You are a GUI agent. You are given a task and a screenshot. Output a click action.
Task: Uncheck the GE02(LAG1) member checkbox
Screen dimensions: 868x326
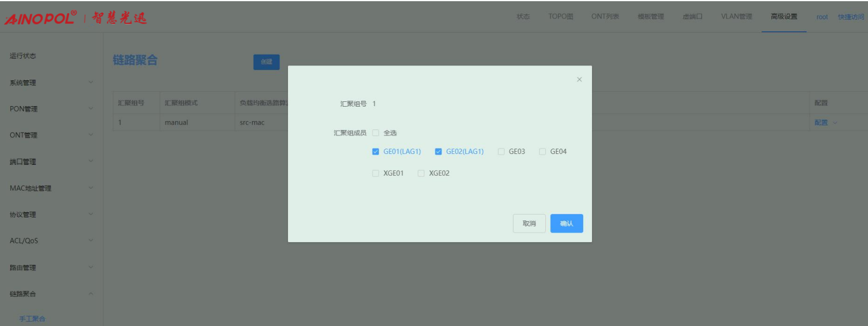coord(438,152)
